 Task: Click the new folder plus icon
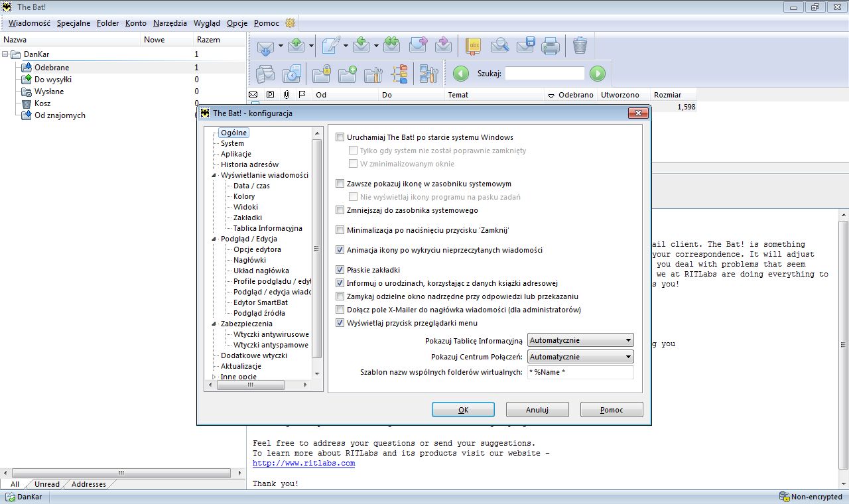click(x=348, y=73)
